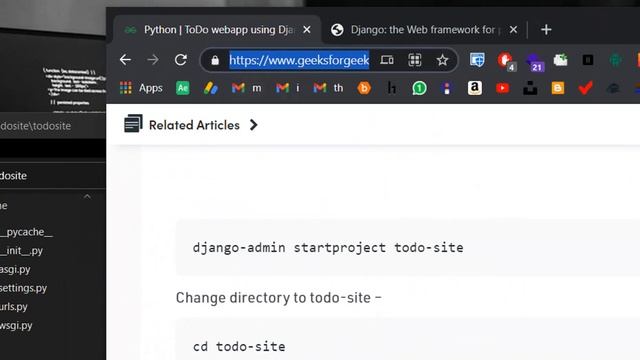Select asgi.py in the explorer window
This screenshot has width=640, height=360.
coord(15,269)
